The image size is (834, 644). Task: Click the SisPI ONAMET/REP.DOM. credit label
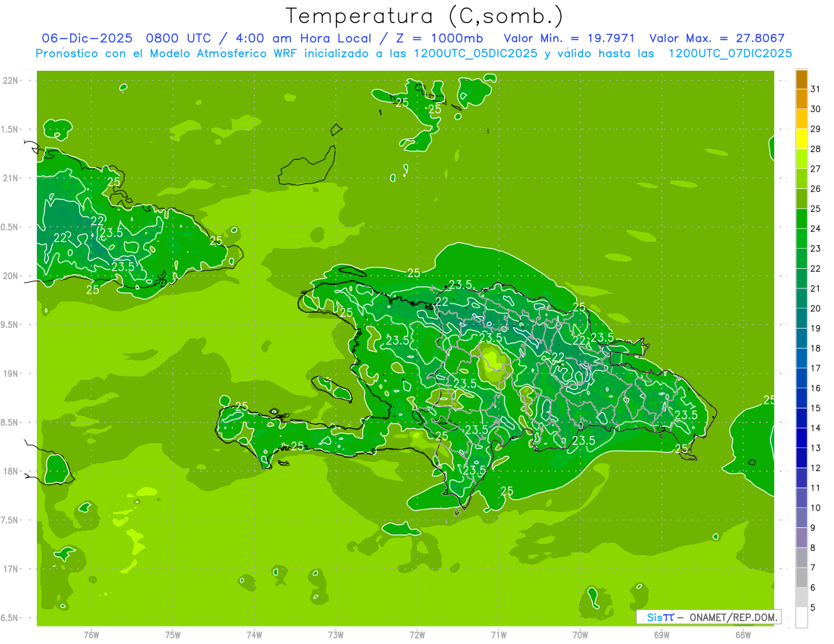[708, 617]
